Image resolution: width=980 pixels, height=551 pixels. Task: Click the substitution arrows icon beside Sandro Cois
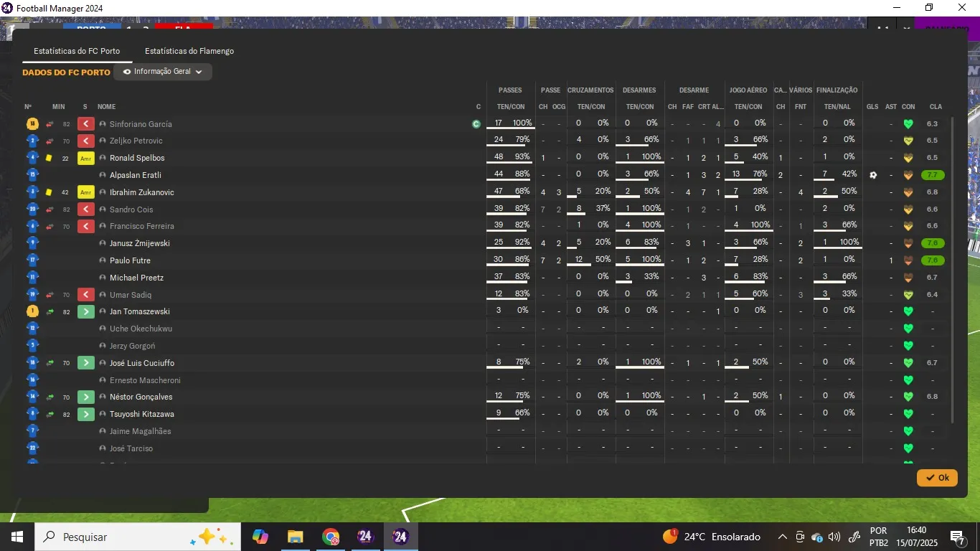pos(50,209)
